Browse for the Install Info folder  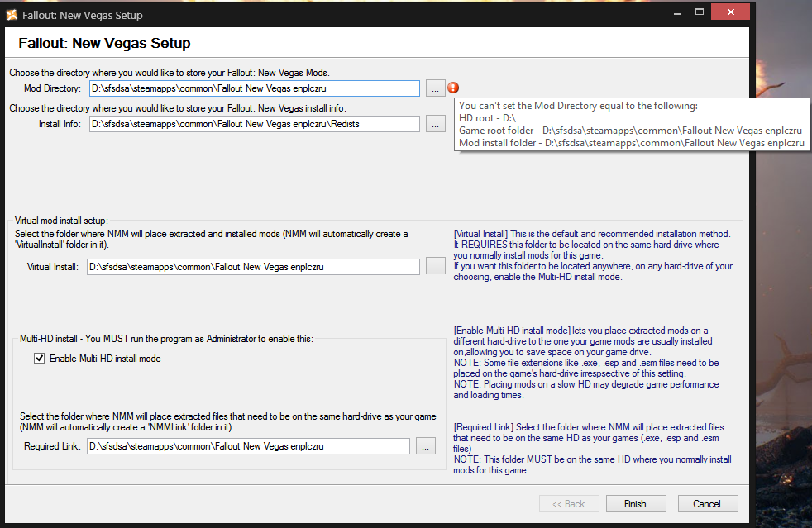436,124
